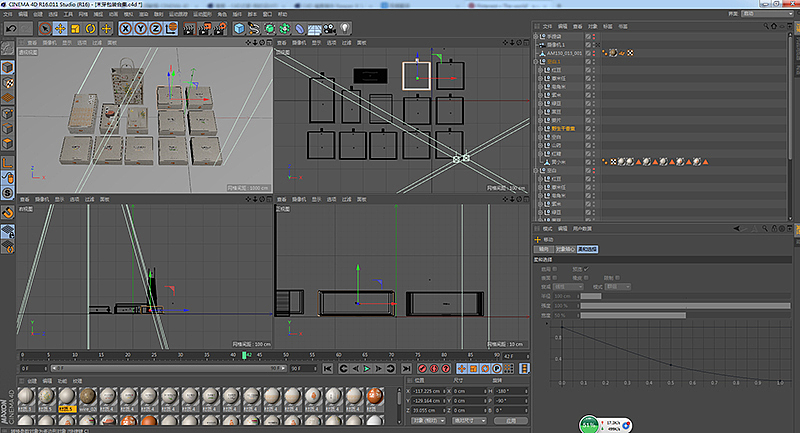Toggle layer checkbox for AM130_013_001 row
Viewport: 800px width, 433px height.
588,53
